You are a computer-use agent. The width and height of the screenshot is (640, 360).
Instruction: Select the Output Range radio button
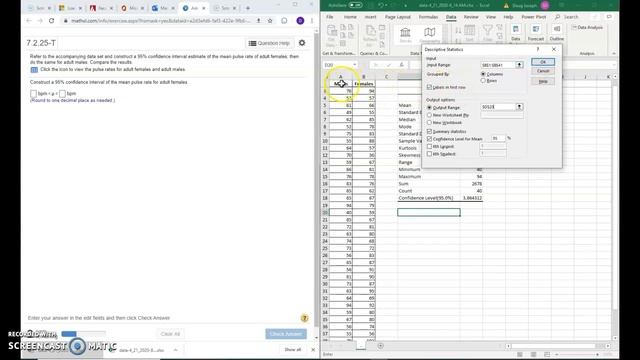(429, 107)
